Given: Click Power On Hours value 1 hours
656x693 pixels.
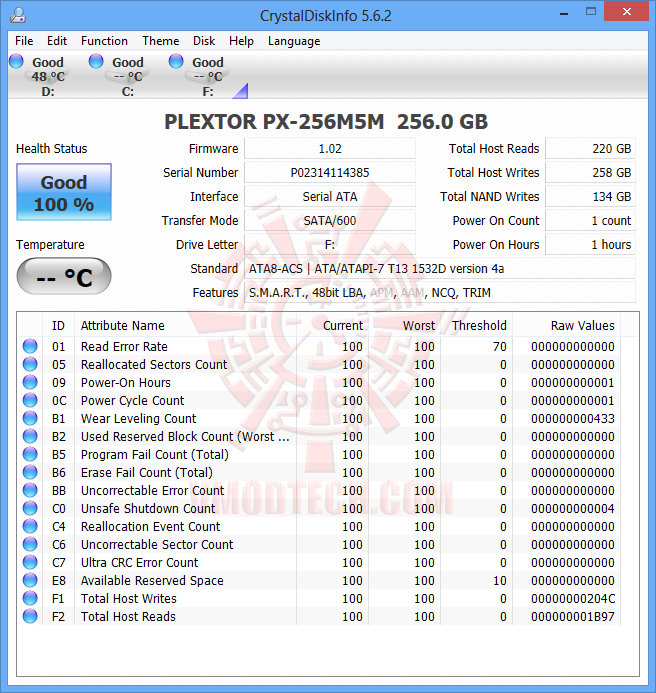Looking at the screenshot, I should 591,244.
